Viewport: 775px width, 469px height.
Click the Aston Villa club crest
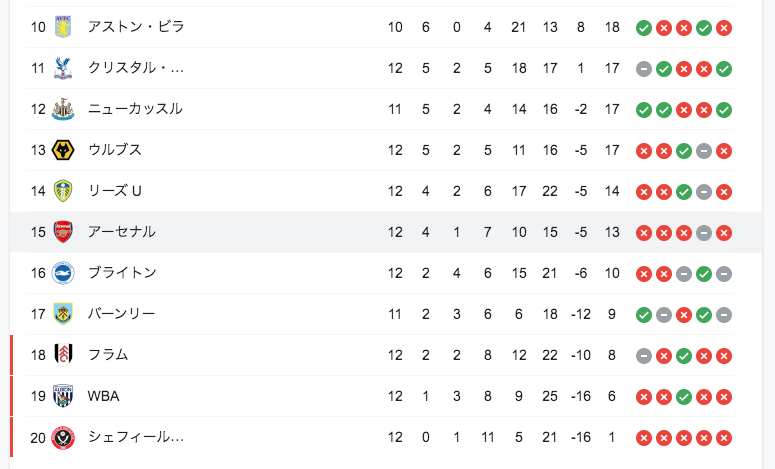point(63,27)
